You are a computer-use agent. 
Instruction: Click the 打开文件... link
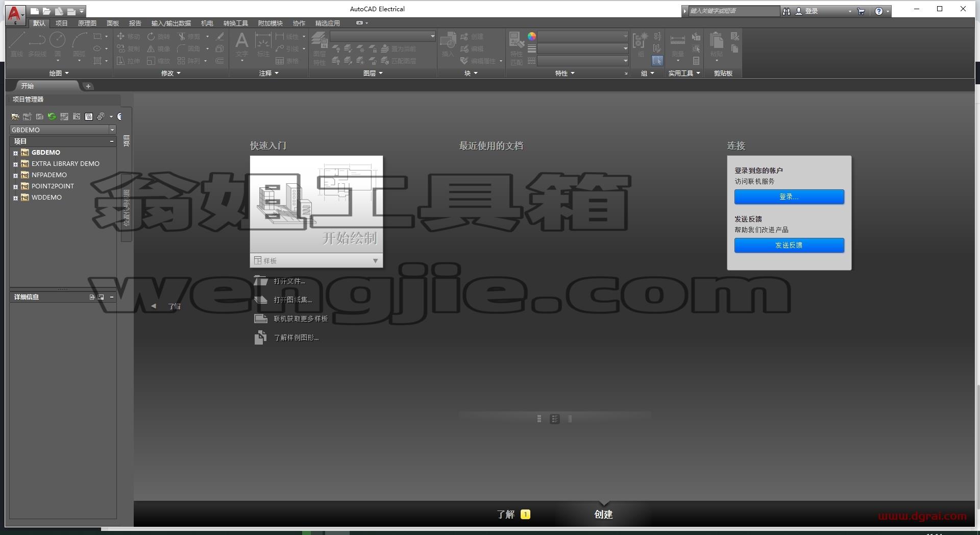289,281
